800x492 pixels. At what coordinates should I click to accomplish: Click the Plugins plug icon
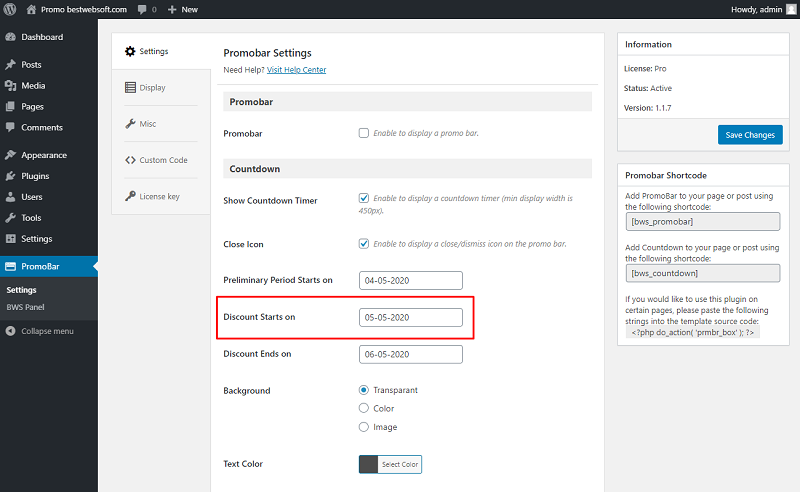click(x=10, y=176)
